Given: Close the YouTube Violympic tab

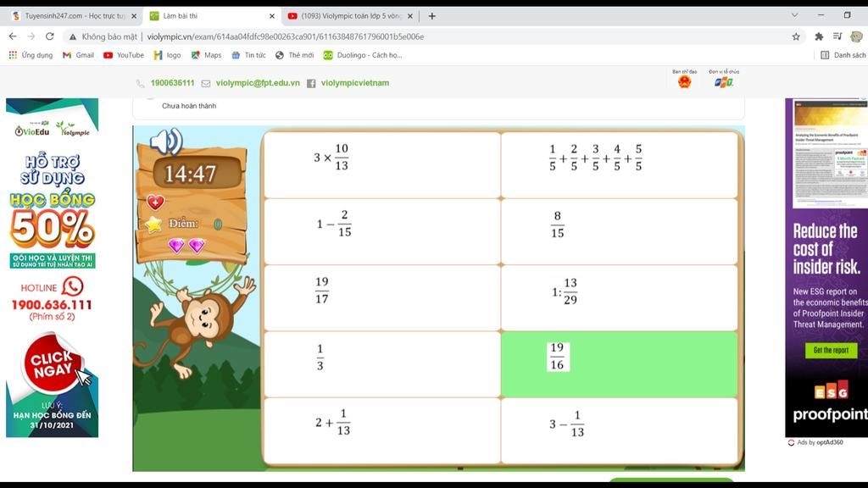Looking at the screenshot, I should (410, 16).
